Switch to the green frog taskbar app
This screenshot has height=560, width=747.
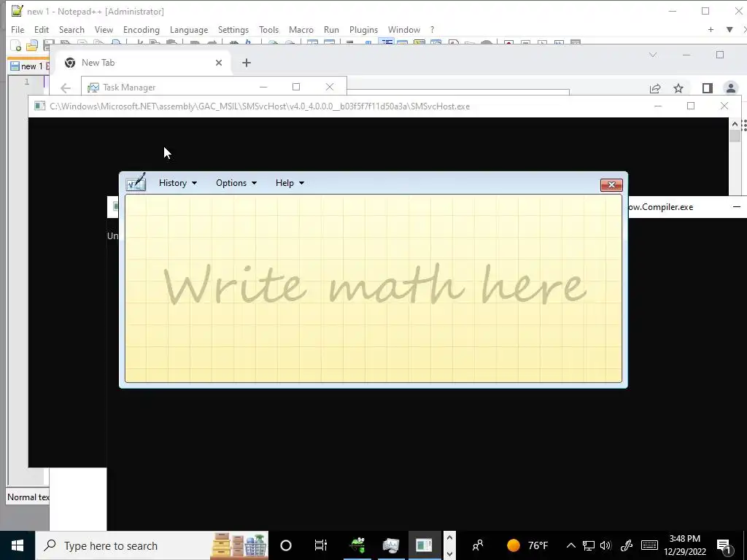coord(357,545)
